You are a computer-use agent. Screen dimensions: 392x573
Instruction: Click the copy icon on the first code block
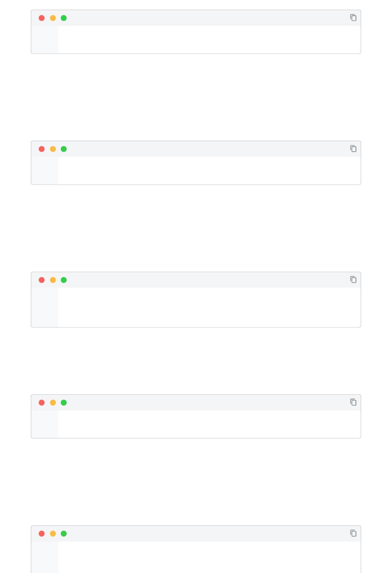[x=353, y=17]
